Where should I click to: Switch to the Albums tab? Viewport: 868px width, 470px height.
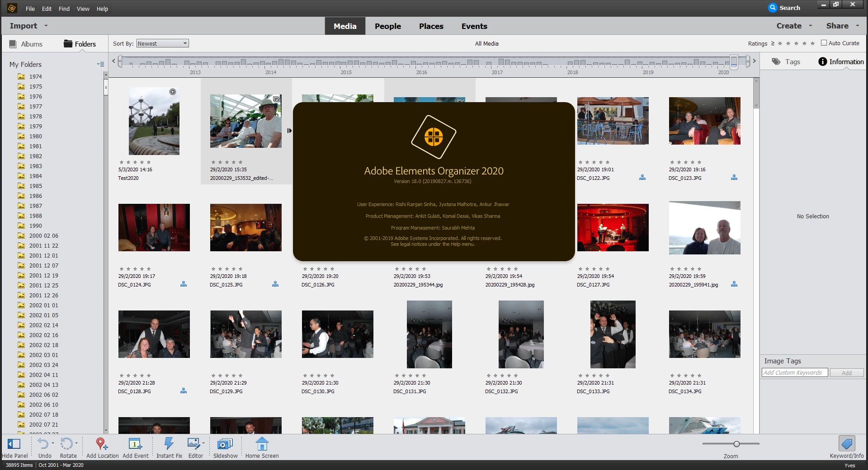pyautogui.click(x=26, y=44)
